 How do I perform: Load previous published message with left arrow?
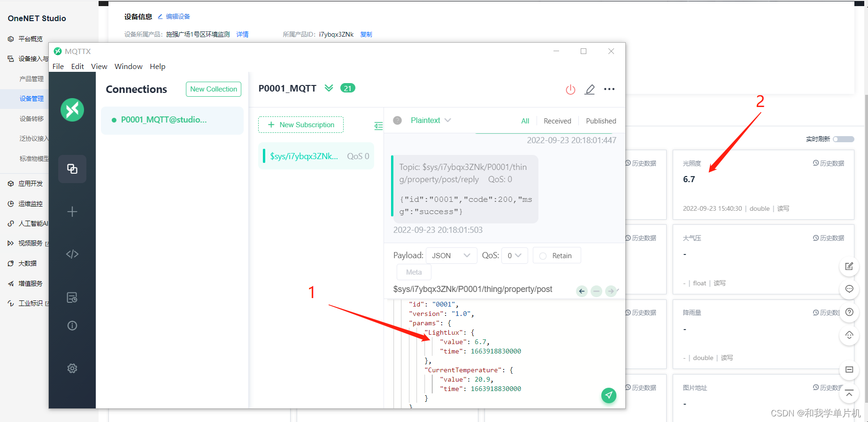[x=582, y=292]
